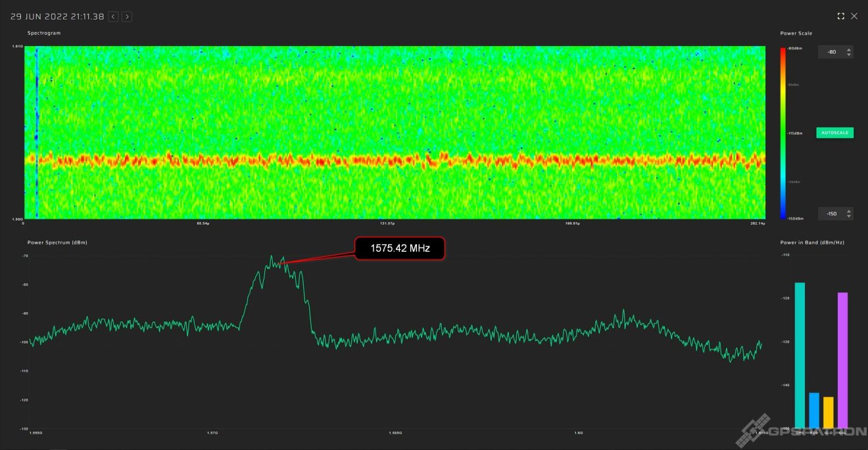Click the 1575.42 MHz callout label
The height and width of the screenshot is (450, 868).
(399, 248)
